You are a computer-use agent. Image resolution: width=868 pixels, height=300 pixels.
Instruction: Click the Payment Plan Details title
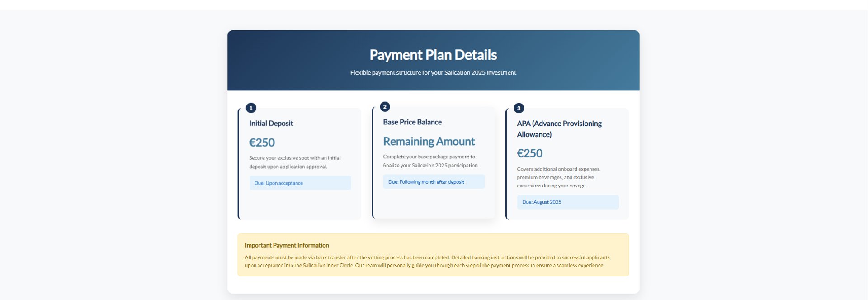[433, 55]
